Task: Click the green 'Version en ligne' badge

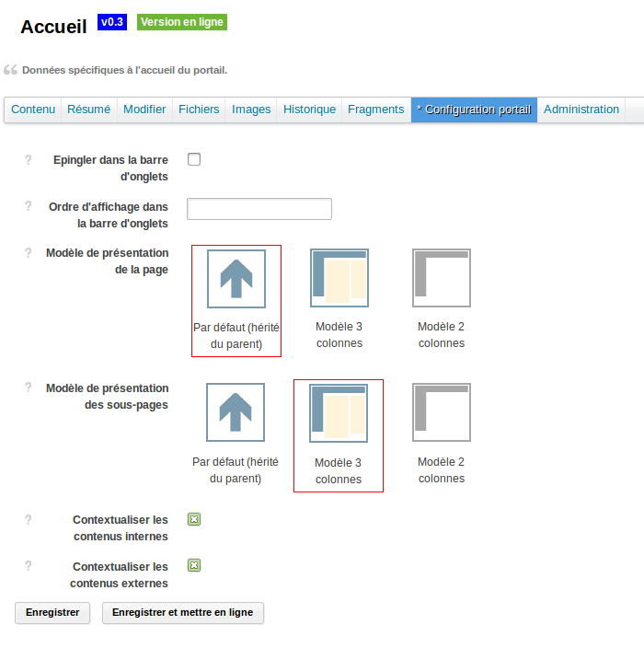Action: pyautogui.click(x=182, y=22)
